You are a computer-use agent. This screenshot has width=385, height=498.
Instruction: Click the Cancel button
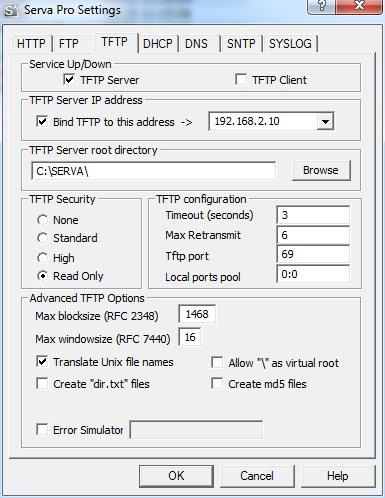(x=257, y=476)
